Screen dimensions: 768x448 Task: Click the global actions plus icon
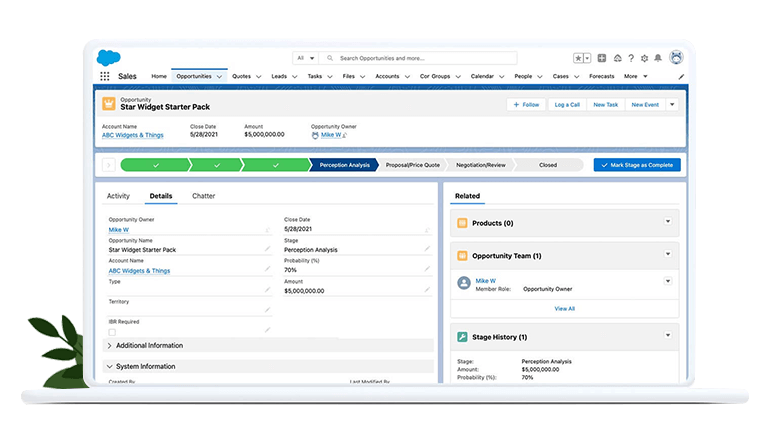pos(602,58)
